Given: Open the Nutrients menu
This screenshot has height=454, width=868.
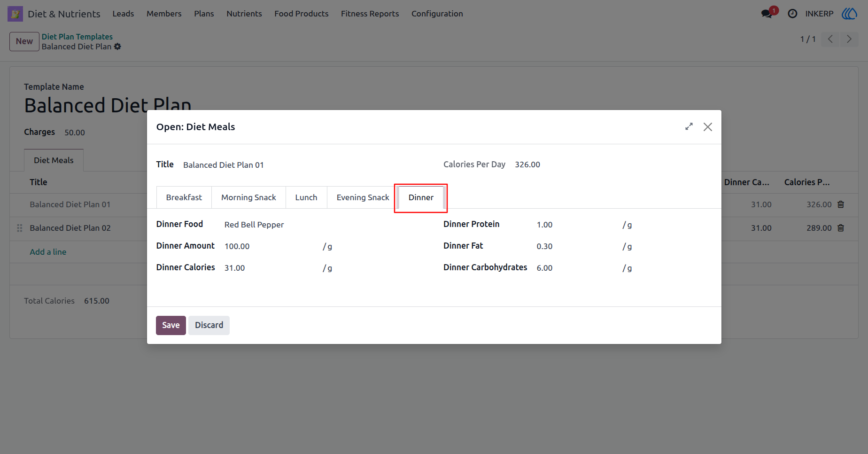Looking at the screenshot, I should coord(244,14).
